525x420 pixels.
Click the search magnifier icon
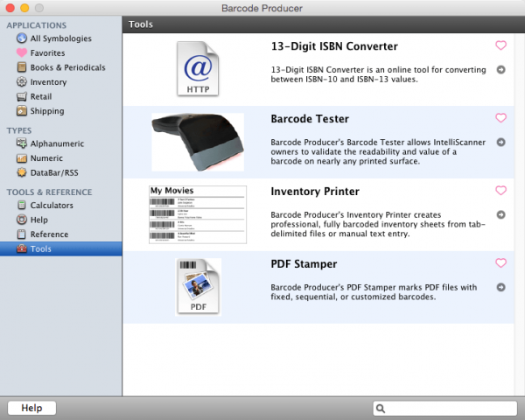381,409
